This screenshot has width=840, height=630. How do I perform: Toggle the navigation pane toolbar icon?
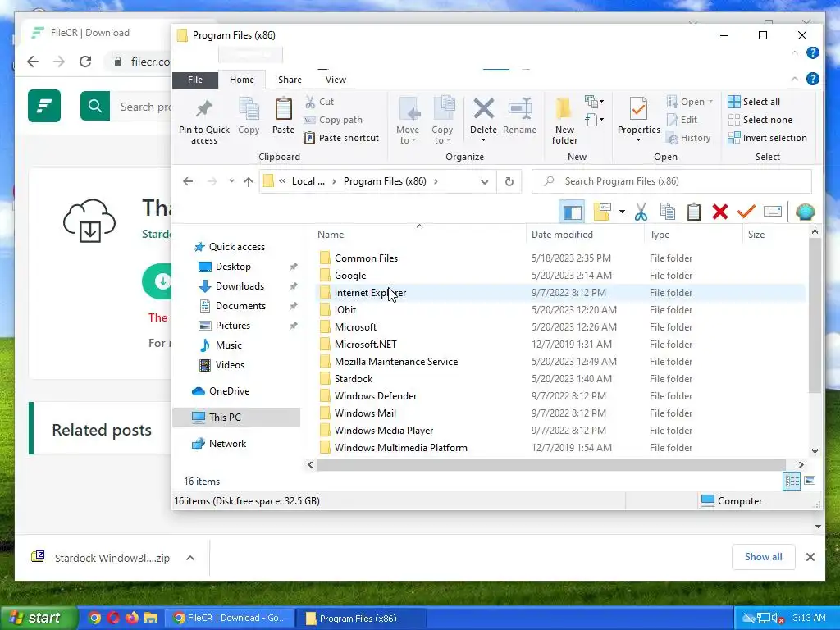click(x=572, y=212)
